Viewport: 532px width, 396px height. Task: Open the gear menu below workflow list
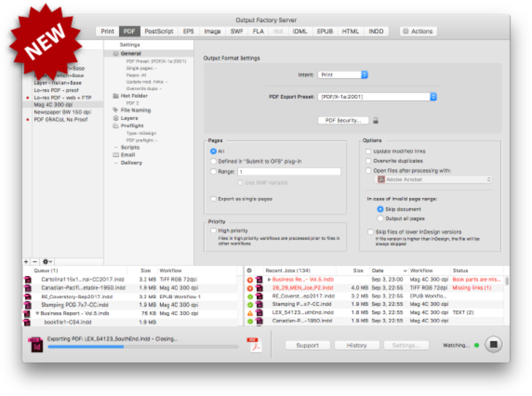(x=47, y=262)
